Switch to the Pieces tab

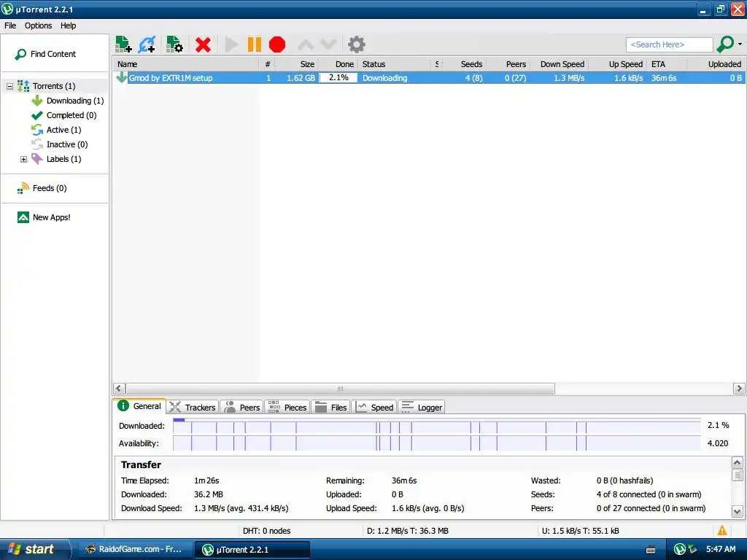pos(287,408)
